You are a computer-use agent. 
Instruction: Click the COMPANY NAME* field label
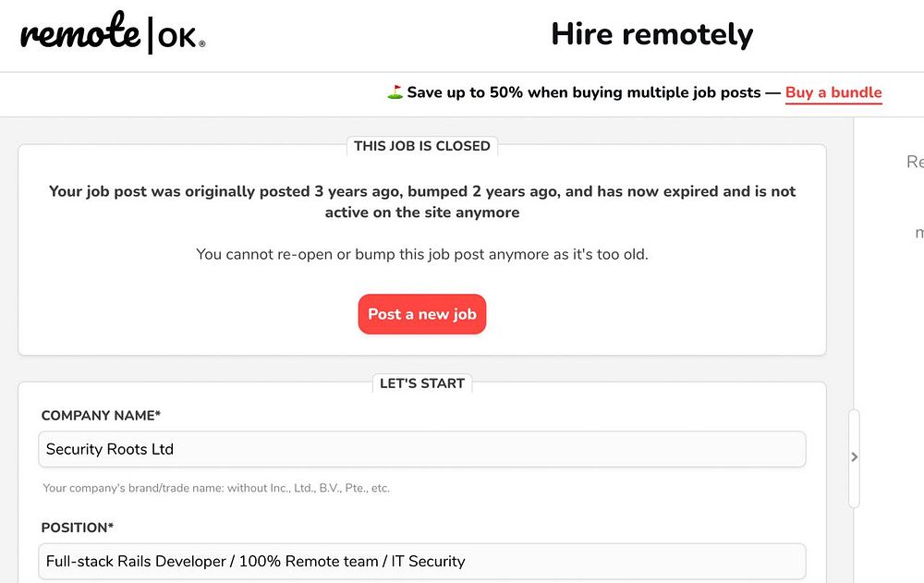(101, 416)
